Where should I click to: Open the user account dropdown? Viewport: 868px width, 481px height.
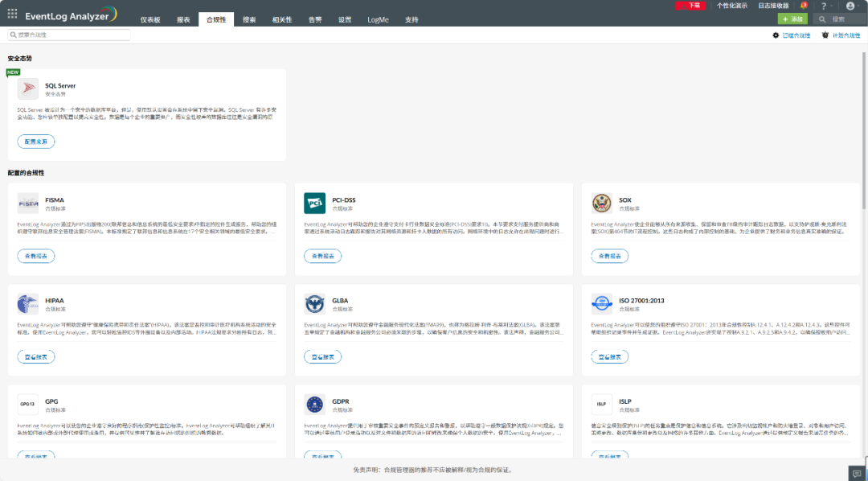click(x=852, y=6)
